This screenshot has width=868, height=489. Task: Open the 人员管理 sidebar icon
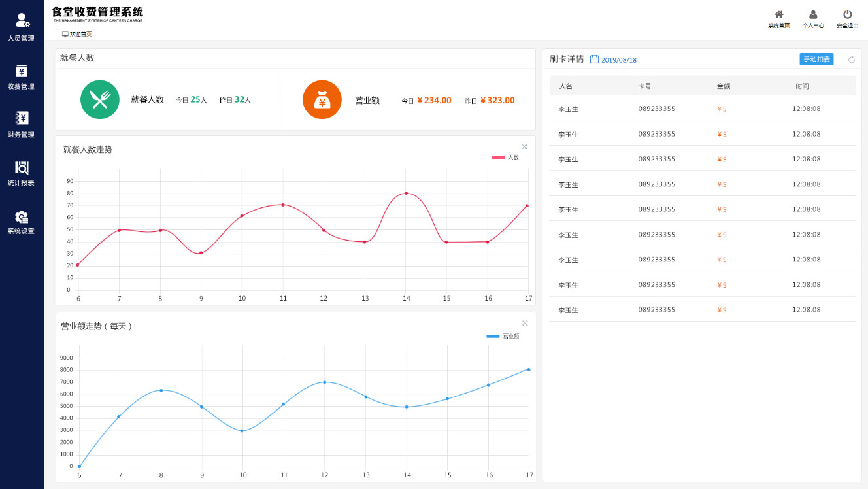pos(22,21)
